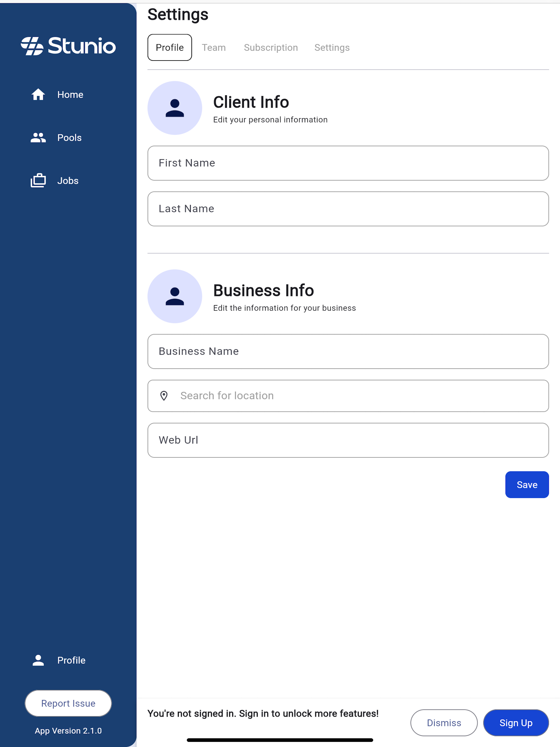The image size is (560, 747).
Task: Select the Profile tab
Action: (170, 47)
